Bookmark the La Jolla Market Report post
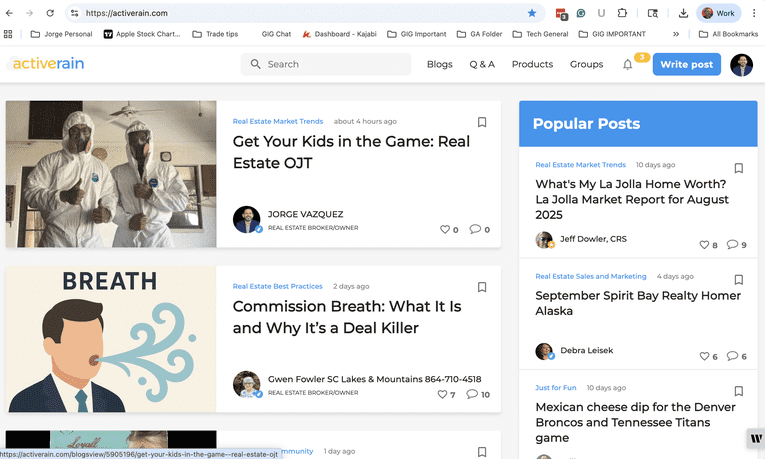 pos(739,168)
